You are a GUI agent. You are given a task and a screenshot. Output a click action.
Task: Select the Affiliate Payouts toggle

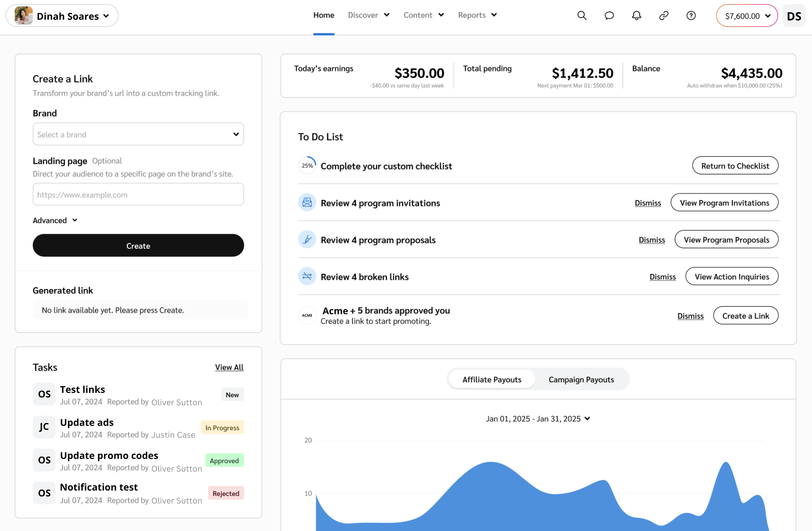tap(492, 379)
